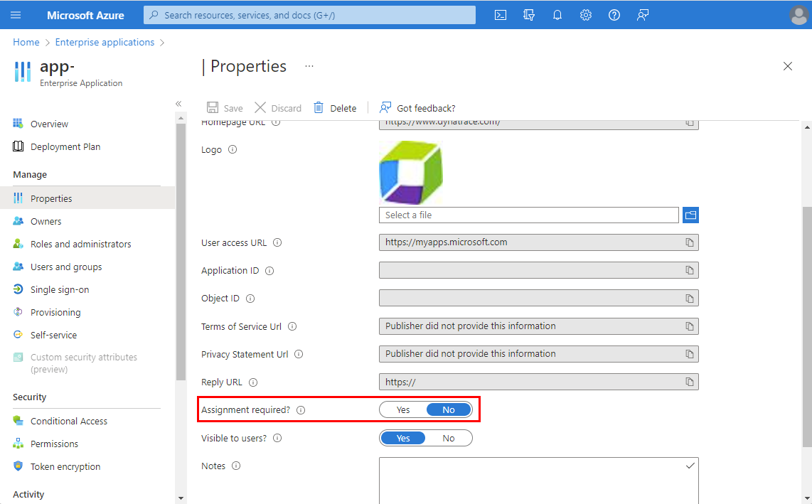812x504 pixels.
Task: Copy the Application ID
Action: point(690,270)
